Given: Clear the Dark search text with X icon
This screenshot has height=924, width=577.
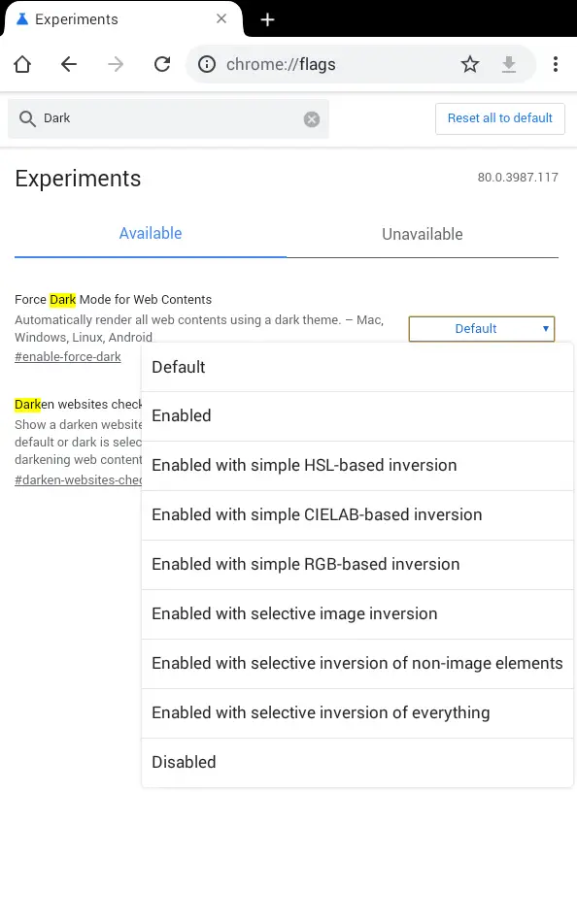Looking at the screenshot, I should [312, 119].
